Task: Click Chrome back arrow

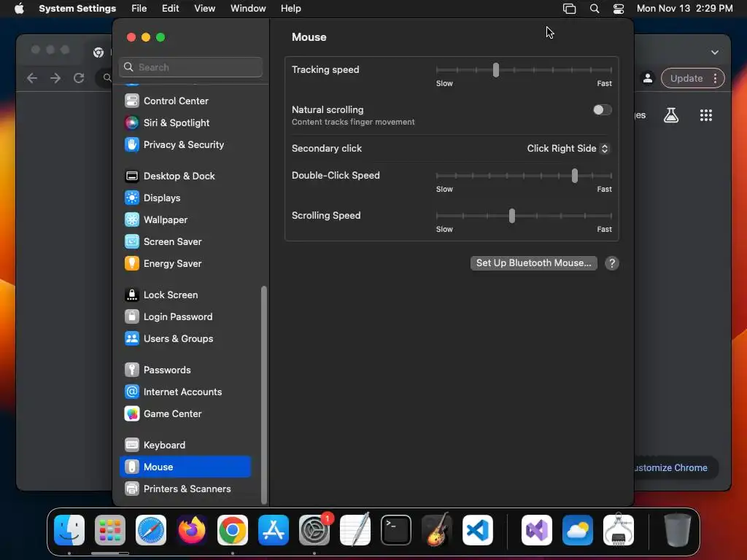Action: (32, 78)
